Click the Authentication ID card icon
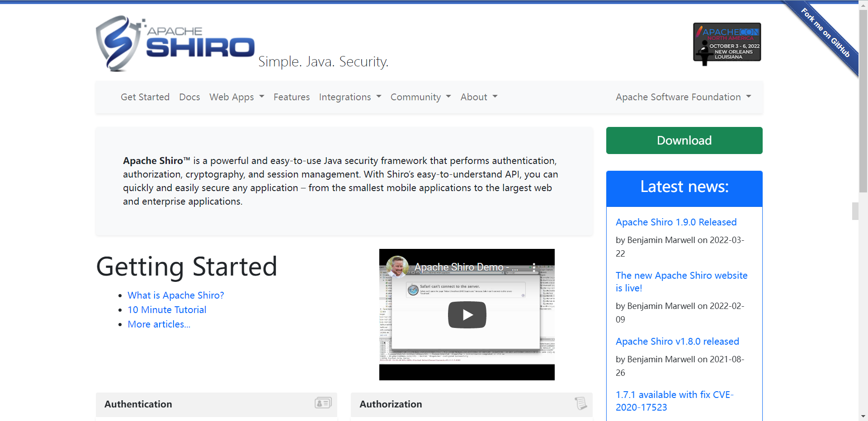The width and height of the screenshot is (868, 421). 323,403
